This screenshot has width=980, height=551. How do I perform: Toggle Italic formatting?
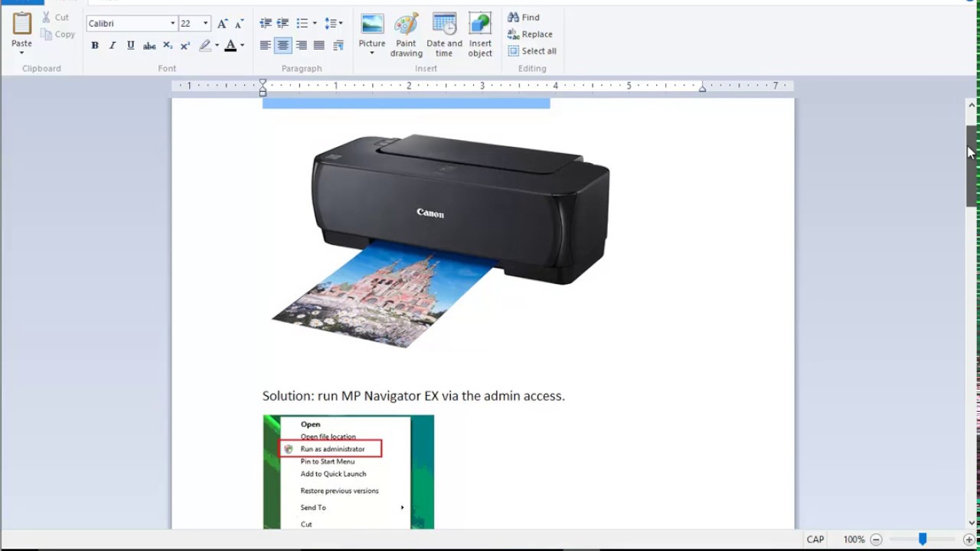point(113,46)
